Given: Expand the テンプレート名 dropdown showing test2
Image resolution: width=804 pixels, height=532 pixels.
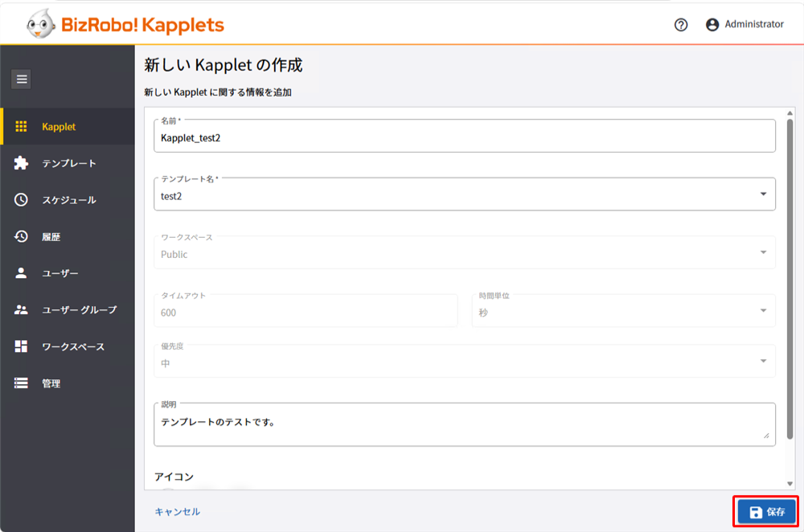Looking at the screenshot, I should pos(465,194).
